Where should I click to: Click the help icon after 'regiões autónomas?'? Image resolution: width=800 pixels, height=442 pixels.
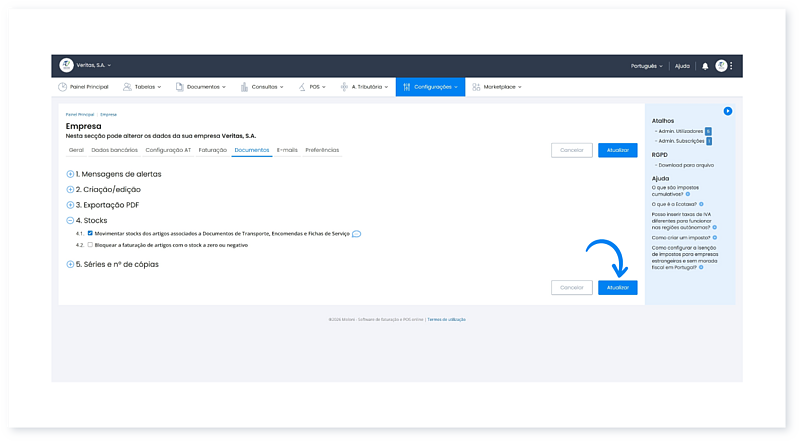(714, 228)
